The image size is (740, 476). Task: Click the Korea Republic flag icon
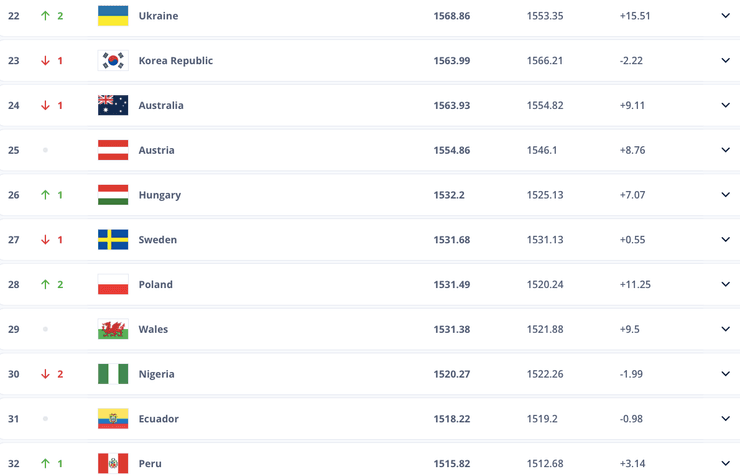click(113, 61)
